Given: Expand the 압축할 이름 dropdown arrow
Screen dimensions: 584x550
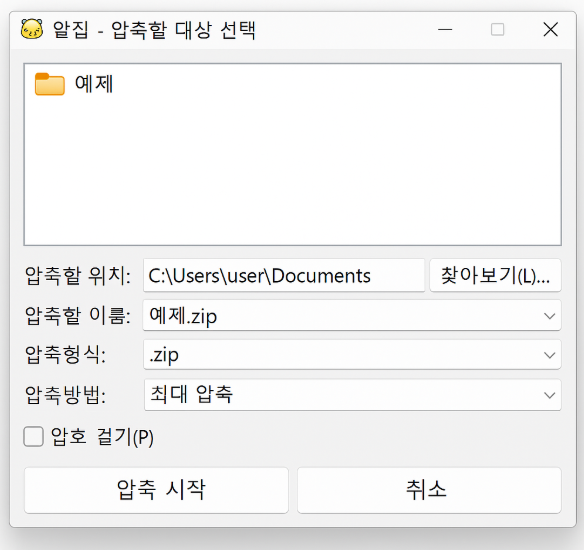Looking at the screenshot, I should tap(549, 316).
